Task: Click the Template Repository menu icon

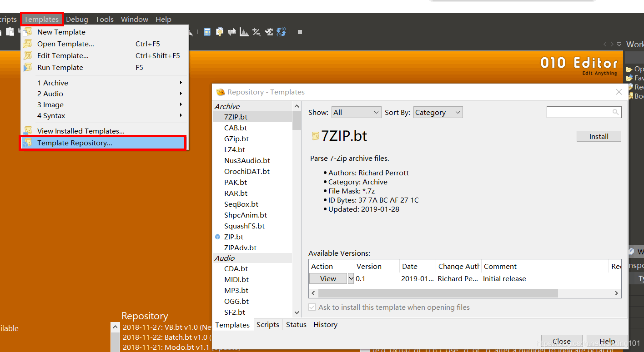Action: point(28,143)
